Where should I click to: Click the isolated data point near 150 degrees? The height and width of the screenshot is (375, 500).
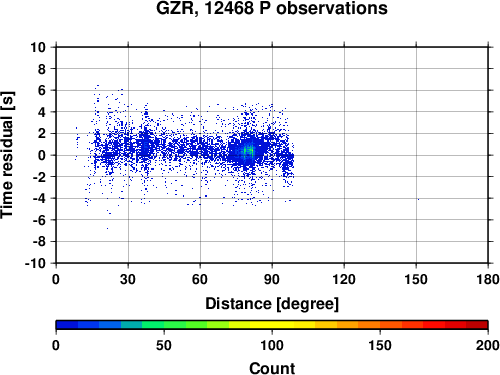(418, 199)
